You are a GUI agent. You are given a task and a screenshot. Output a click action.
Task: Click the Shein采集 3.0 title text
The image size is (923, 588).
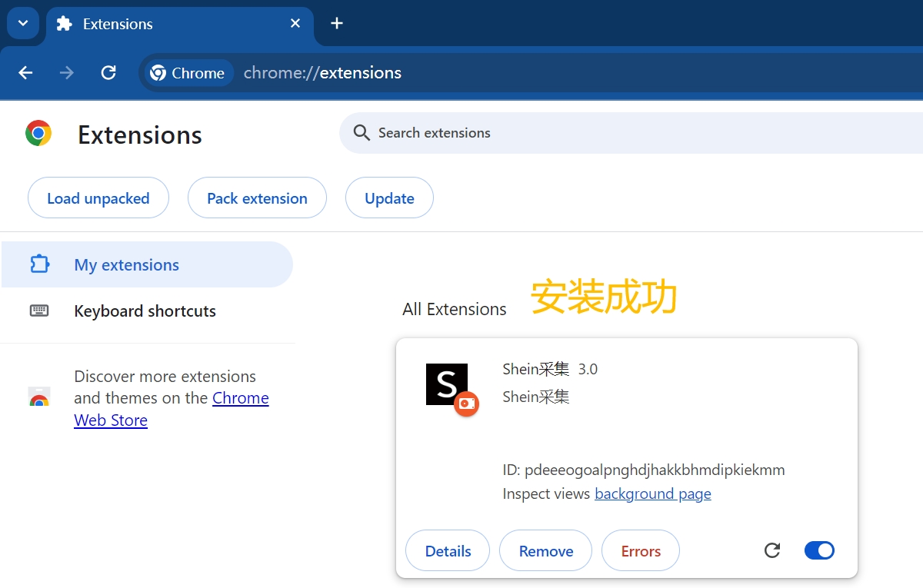point(550,369)
